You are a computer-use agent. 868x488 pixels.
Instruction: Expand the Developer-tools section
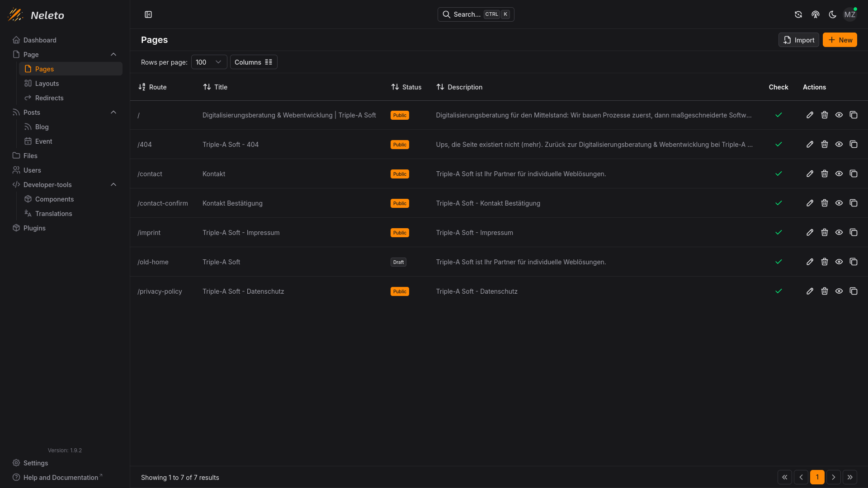point(113,184)
